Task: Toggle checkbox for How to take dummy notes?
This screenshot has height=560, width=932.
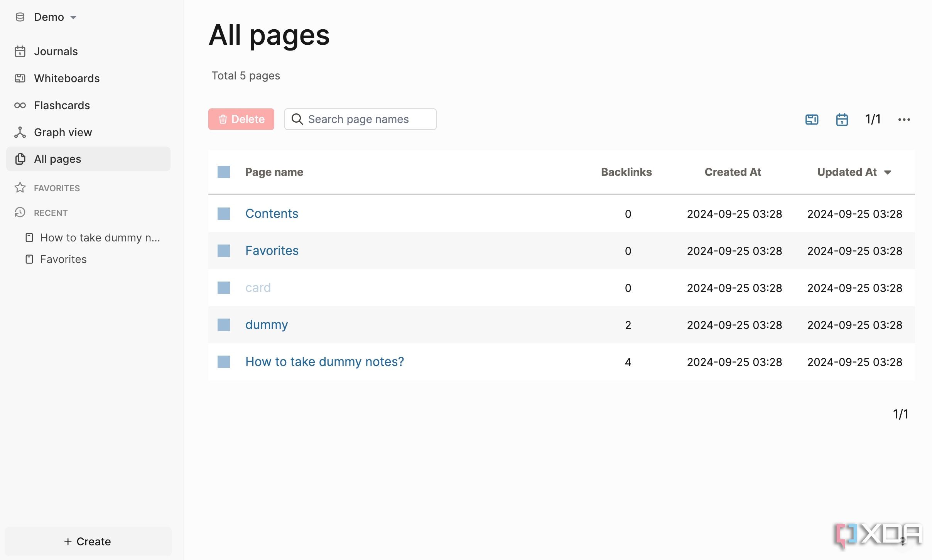Action: click(224, 362)
